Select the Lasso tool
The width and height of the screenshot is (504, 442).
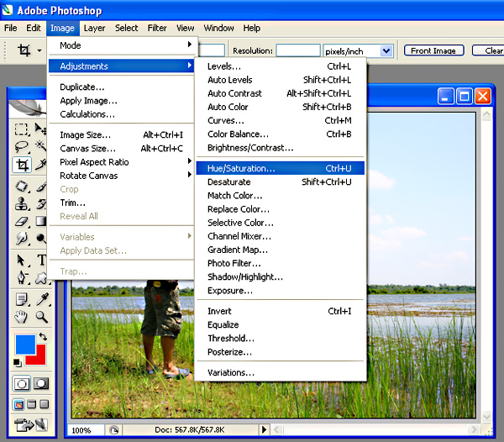pos(22,146)
